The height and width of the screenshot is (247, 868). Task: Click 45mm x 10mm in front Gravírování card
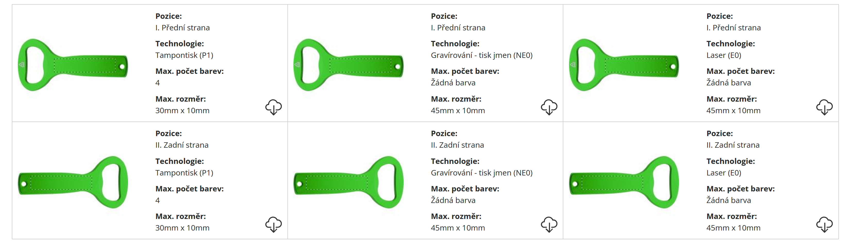pos(458,111)
